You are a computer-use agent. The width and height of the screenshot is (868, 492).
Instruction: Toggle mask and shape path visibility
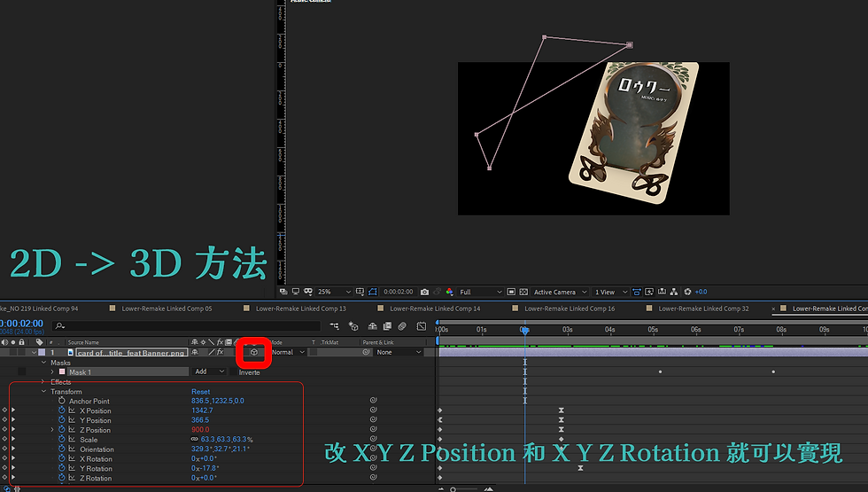(373, 292)
